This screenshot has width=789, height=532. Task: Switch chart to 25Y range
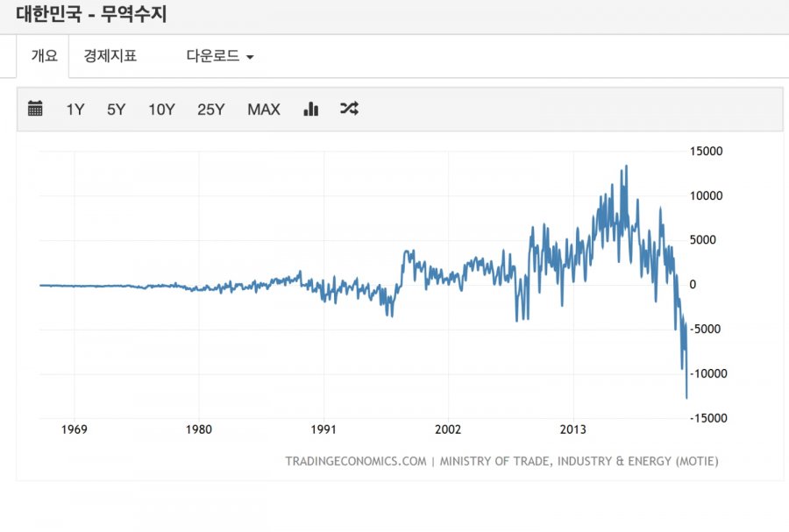(x=211, y=110)
